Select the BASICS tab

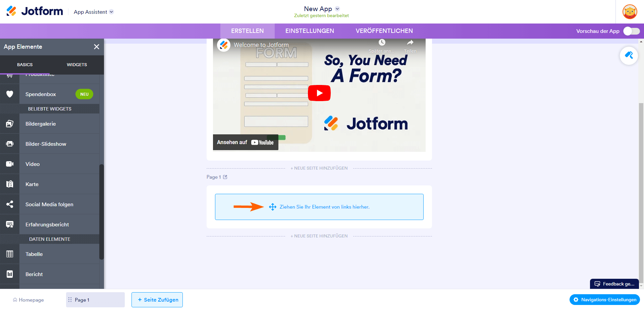(x=25, y=64)
